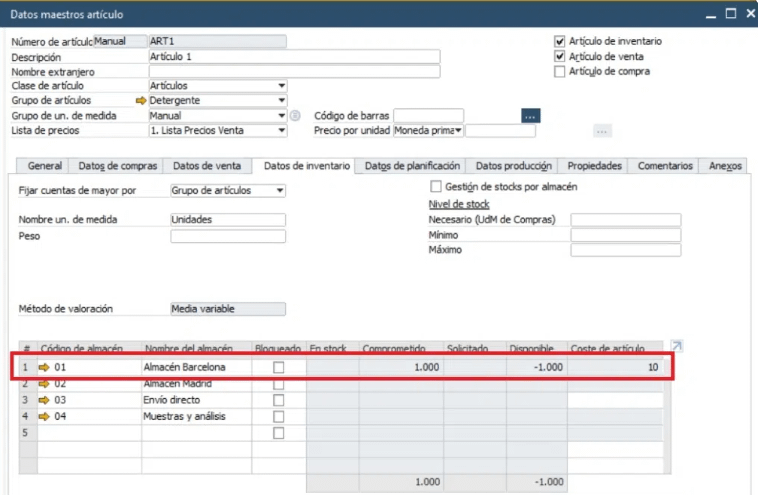758x495 pixels.
Task: Uncheck Artículo de inventario
Action: (x=560, y=42)
